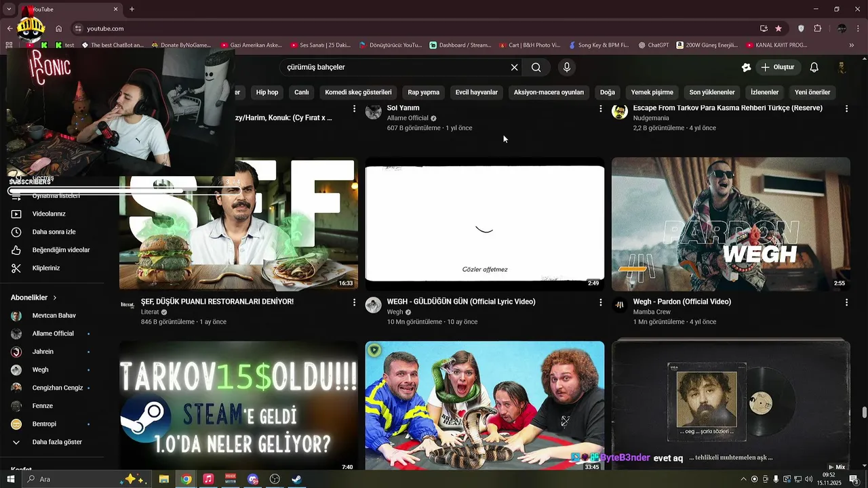Select the Evcil hayvanlar chip
Screen dimensions: 868x488
point(477,92)
